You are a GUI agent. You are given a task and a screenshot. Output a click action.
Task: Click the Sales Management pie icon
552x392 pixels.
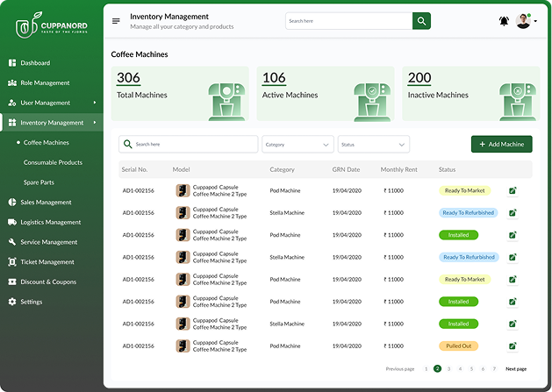12,203
